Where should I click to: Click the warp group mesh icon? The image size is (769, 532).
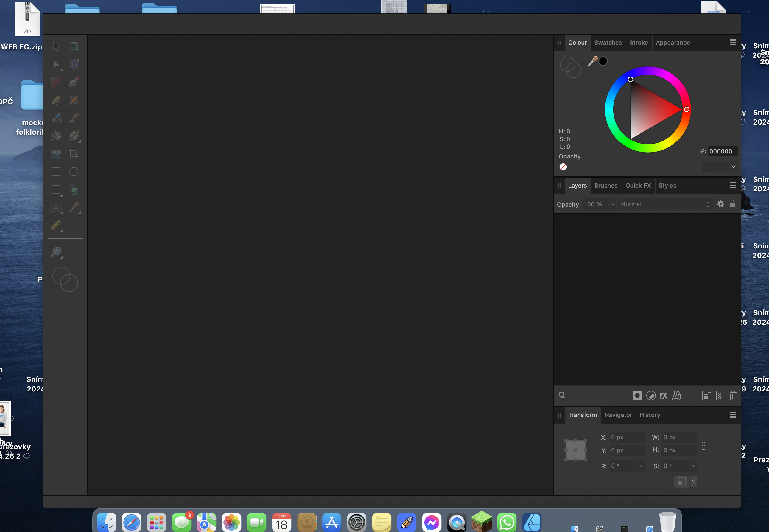[x=676, y=396]
